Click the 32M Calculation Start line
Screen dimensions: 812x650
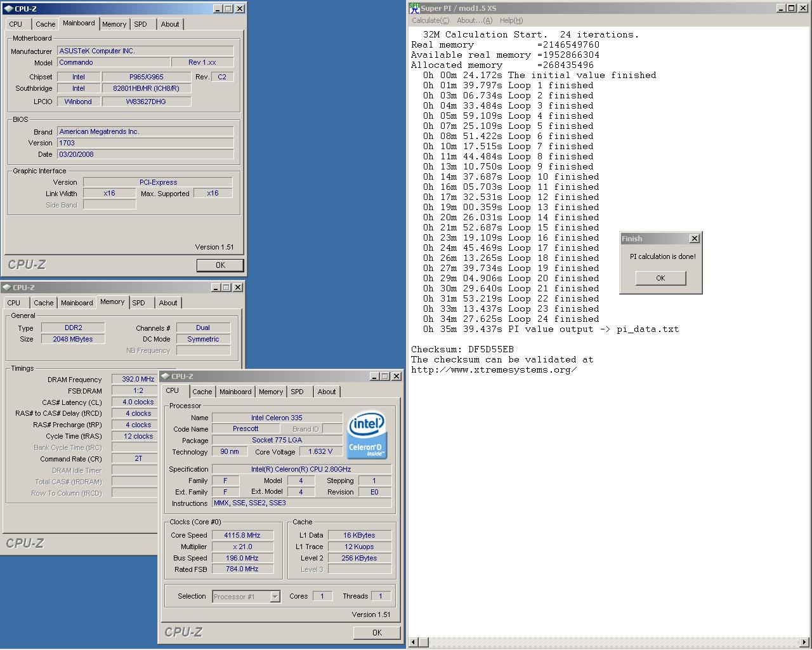pyautogui.click(x=531, y=34)
